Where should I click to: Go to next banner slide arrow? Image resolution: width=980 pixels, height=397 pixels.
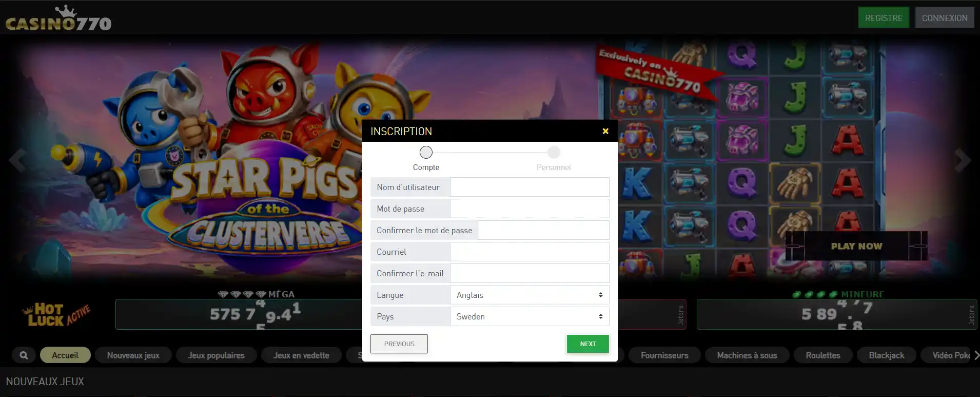[x=963, y=160]
